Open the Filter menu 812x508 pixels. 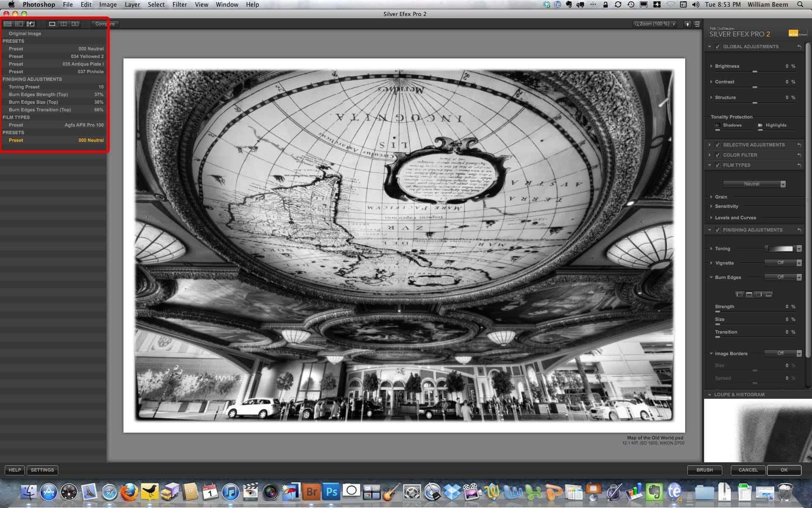(179, 5)
